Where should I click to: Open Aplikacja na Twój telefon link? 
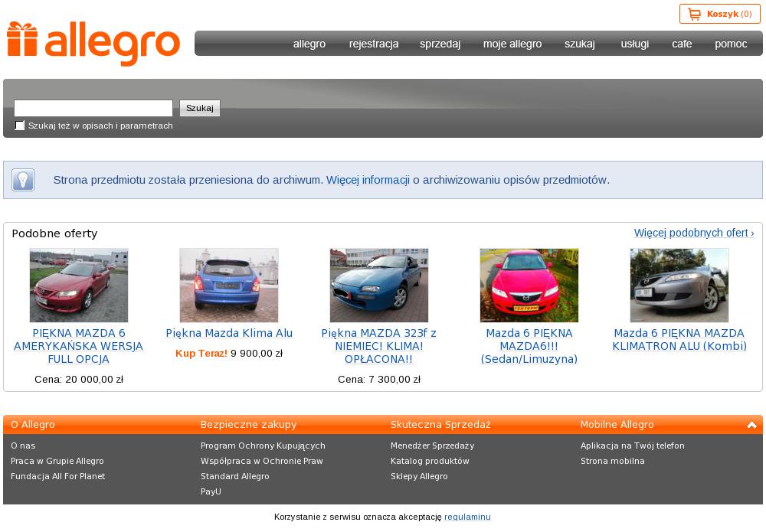tap(633, 446)
